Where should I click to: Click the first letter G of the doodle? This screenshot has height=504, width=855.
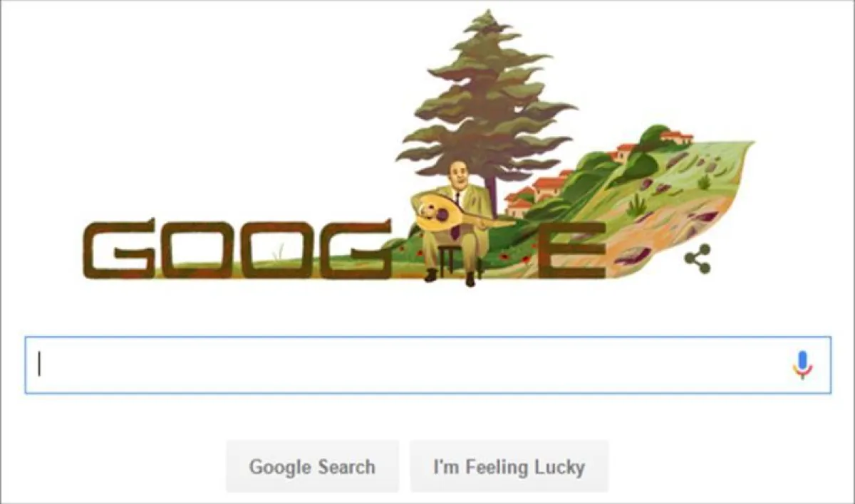pyautogui.click(x=118, y=249)
